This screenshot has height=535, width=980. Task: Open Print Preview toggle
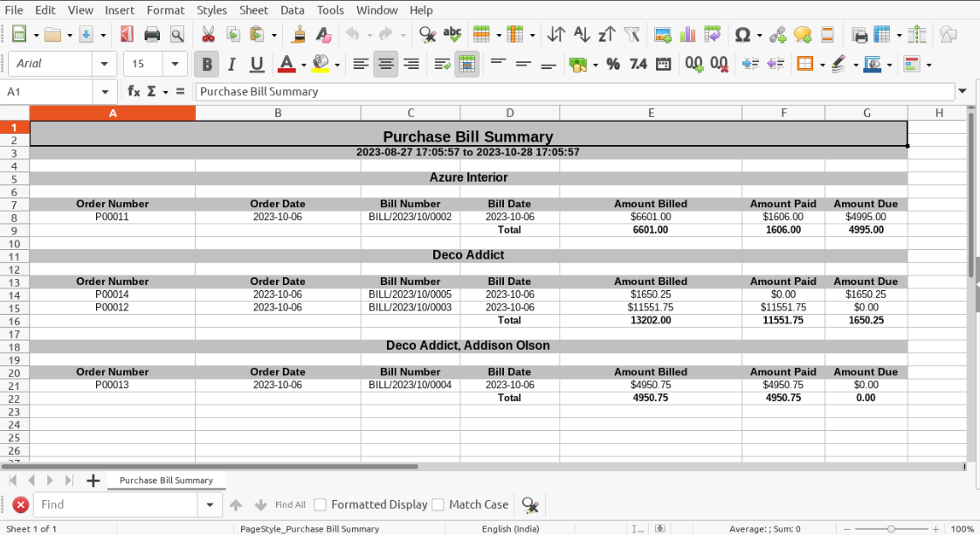tap(177, 34)
